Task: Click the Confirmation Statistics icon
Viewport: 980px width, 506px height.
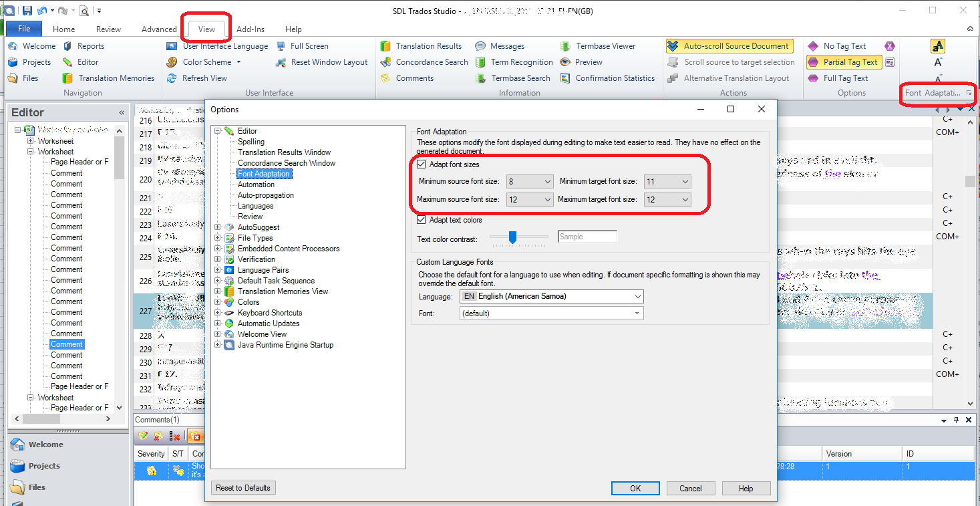Action: point(565,78)
